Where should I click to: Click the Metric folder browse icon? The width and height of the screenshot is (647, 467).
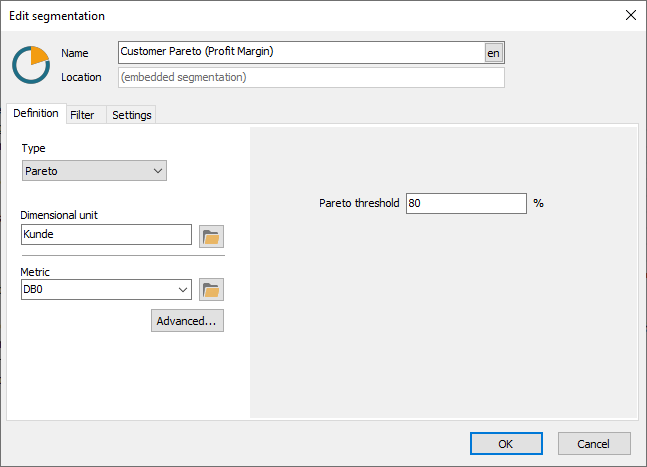[x=211, y=290]
